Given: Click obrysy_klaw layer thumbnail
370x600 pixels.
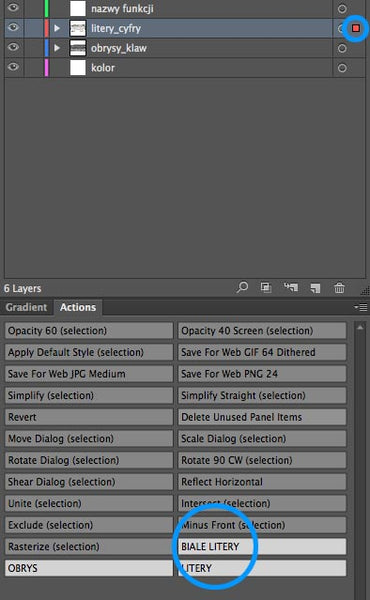Looking at the screenshot, I should click(78, 48).
